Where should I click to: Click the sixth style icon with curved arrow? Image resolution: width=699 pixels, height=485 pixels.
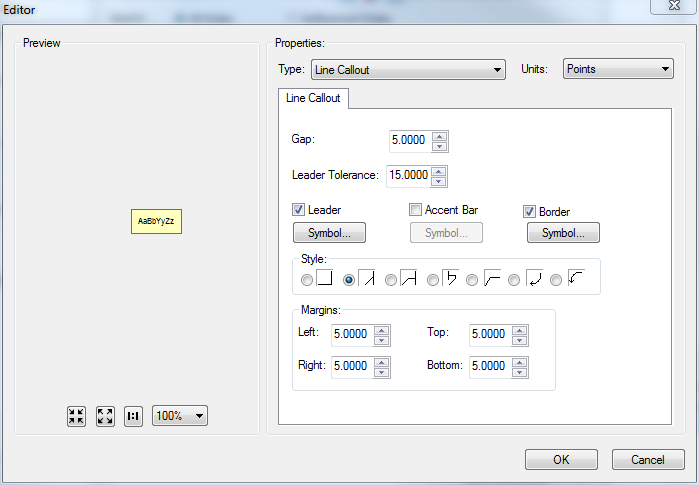tap(534, 277)
